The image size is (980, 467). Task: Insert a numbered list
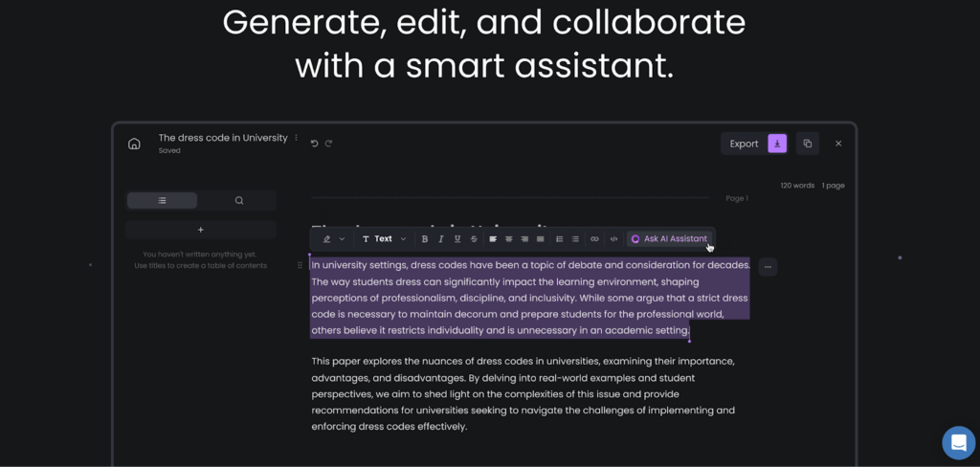pos(559,239)
